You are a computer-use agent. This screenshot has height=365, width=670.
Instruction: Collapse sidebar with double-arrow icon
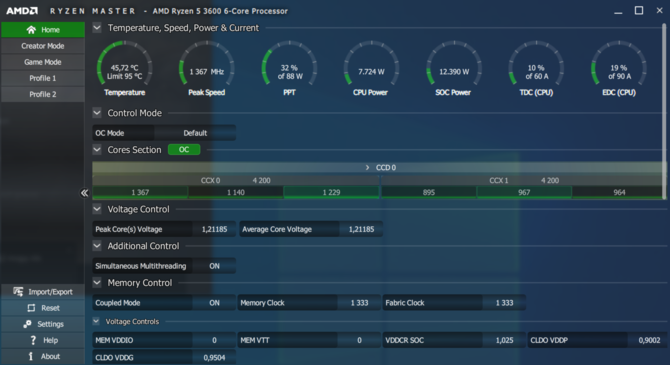coord(85,193)
